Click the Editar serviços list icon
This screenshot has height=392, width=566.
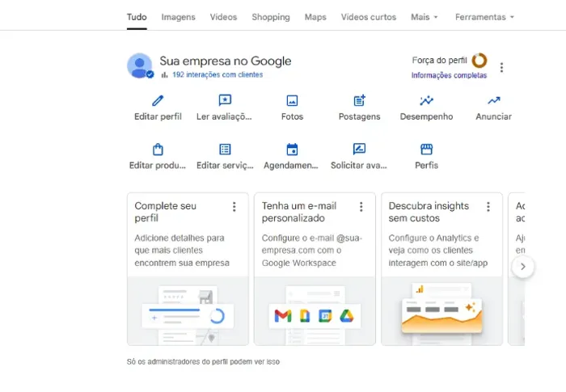225,149
